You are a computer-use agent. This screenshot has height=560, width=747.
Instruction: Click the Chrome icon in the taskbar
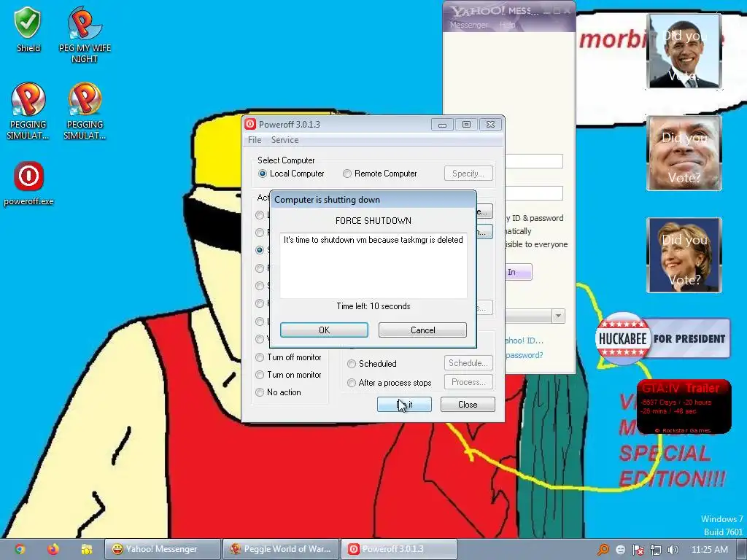tap(20, 549)
